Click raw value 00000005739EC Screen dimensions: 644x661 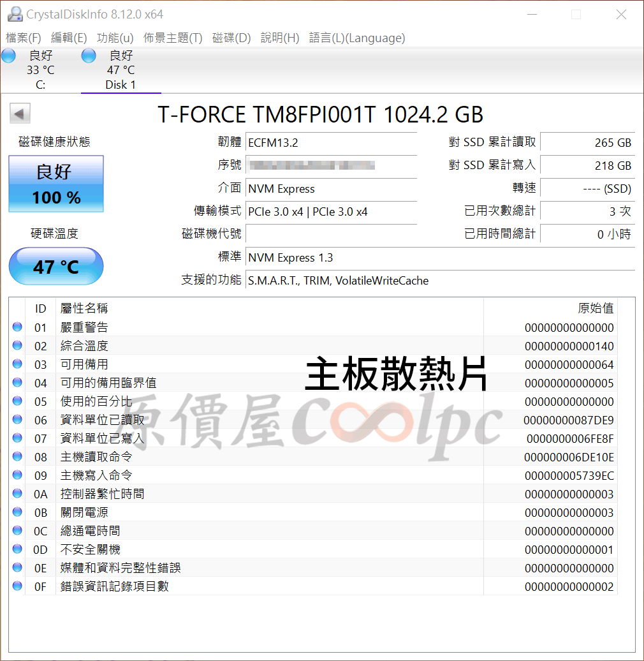click(x=569, y=475)
